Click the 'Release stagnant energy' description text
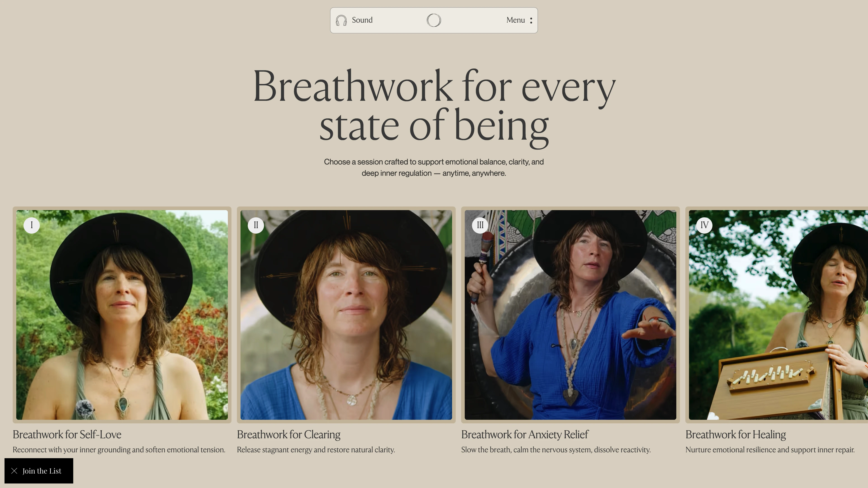 (316, 450)
